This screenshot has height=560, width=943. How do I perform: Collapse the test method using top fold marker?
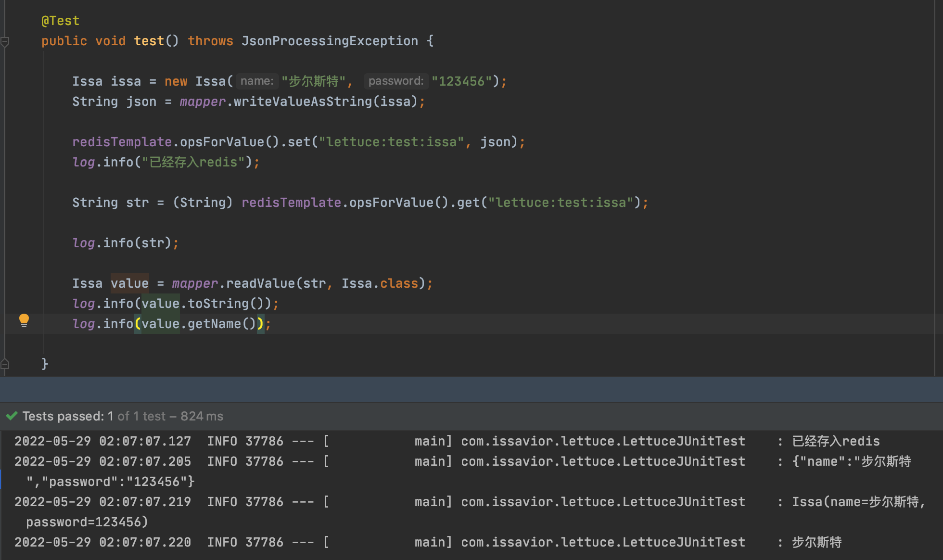[5, 42]
